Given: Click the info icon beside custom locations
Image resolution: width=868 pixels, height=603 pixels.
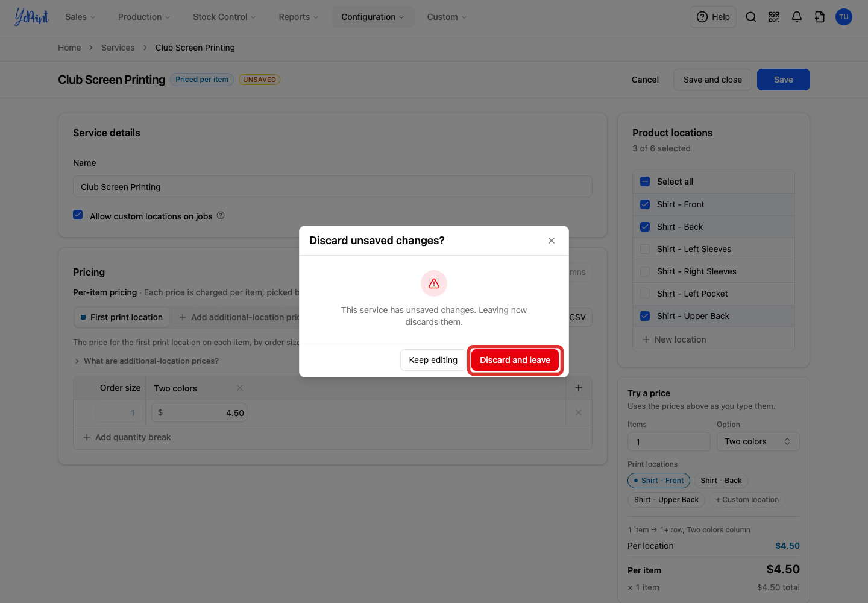Looking at the screenshot, I should (x=221, y=215).
